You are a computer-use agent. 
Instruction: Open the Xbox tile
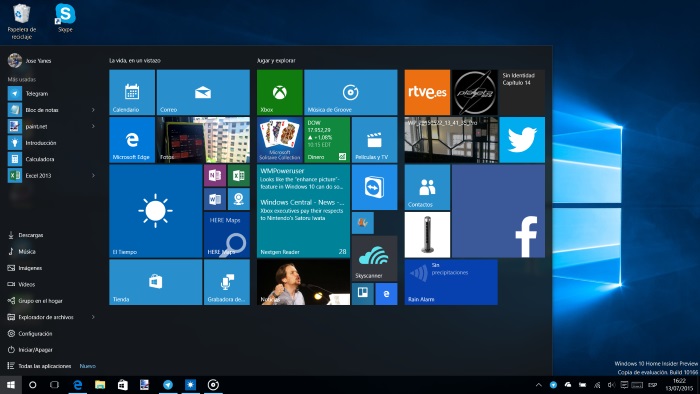[x=279, y=92]
